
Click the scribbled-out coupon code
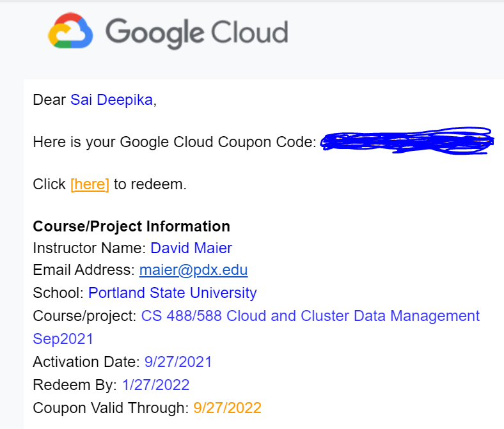[407, 141]
